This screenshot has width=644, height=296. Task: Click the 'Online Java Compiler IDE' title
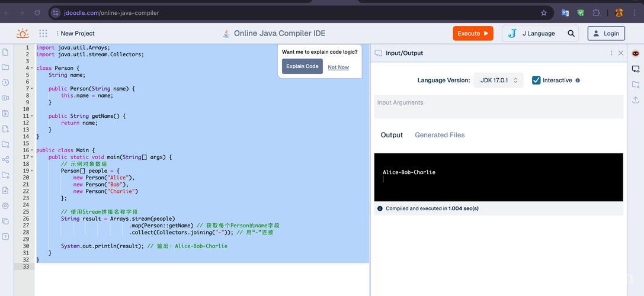pos(279,34)
